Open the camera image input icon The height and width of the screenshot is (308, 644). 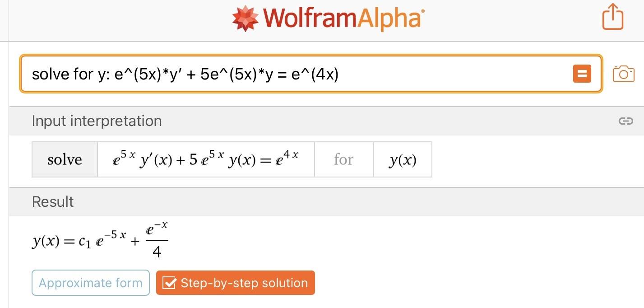623,74
